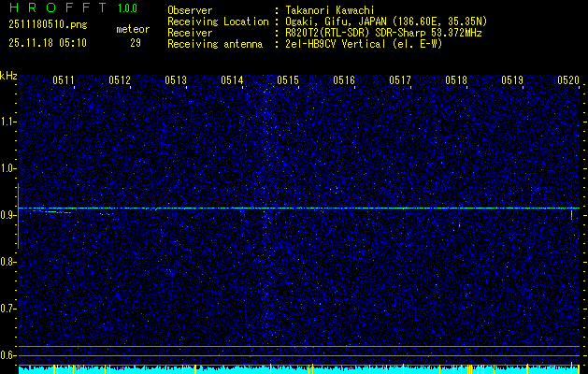This screenshot has height=374, width=588.
Task: Select file name 2511180510.png
Action: [x=48, y=25]
